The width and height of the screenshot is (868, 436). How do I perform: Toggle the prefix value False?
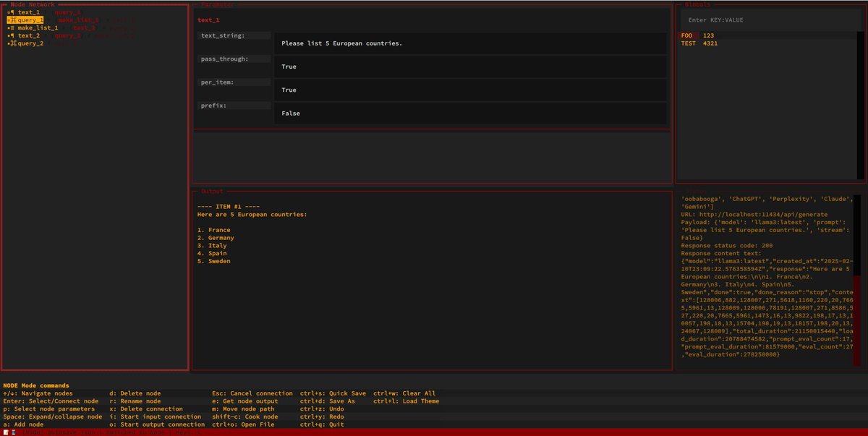(470, 113)
